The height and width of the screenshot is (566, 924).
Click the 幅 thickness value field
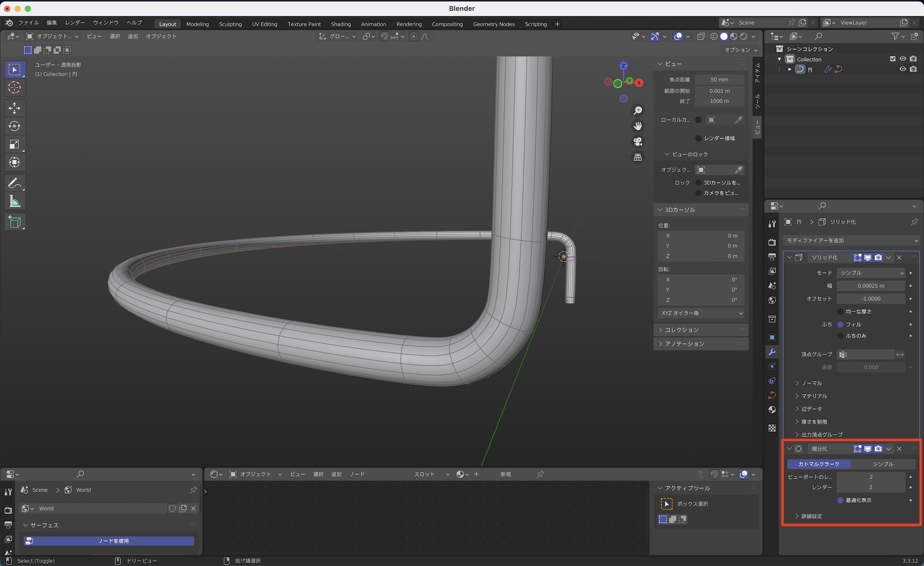[871, 286]
